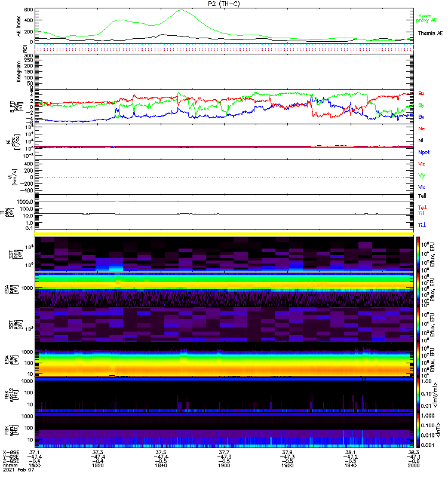Click the red Te perpendicular legend label

(x=422, y=207)
